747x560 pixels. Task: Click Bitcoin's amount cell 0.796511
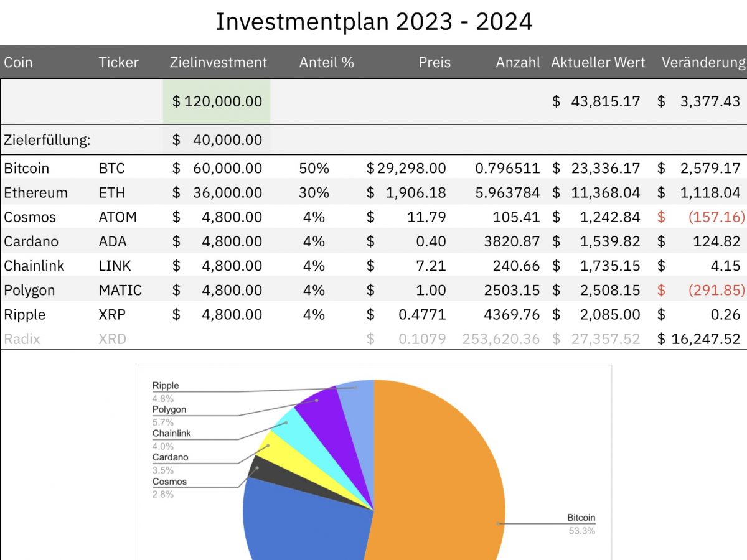507,168
